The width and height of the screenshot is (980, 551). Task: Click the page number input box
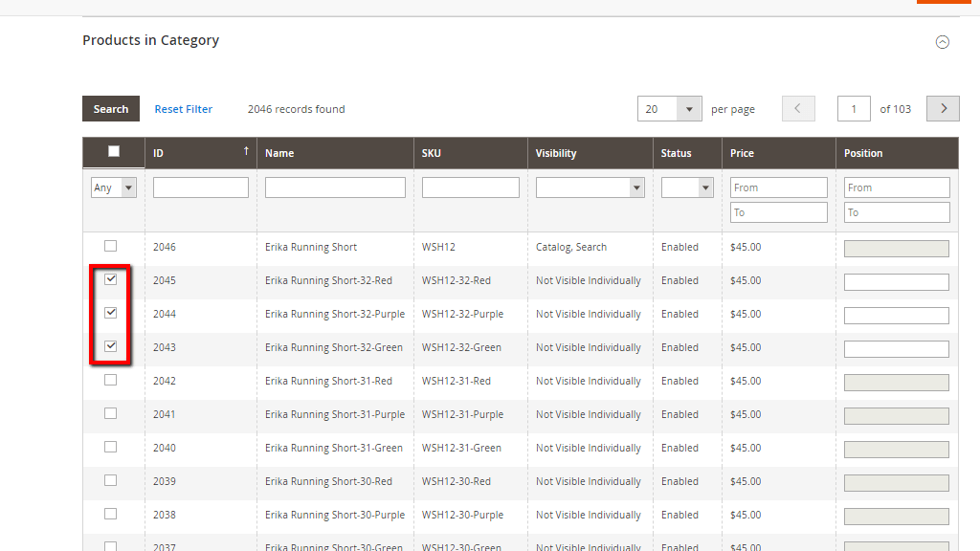click(854, 108)
